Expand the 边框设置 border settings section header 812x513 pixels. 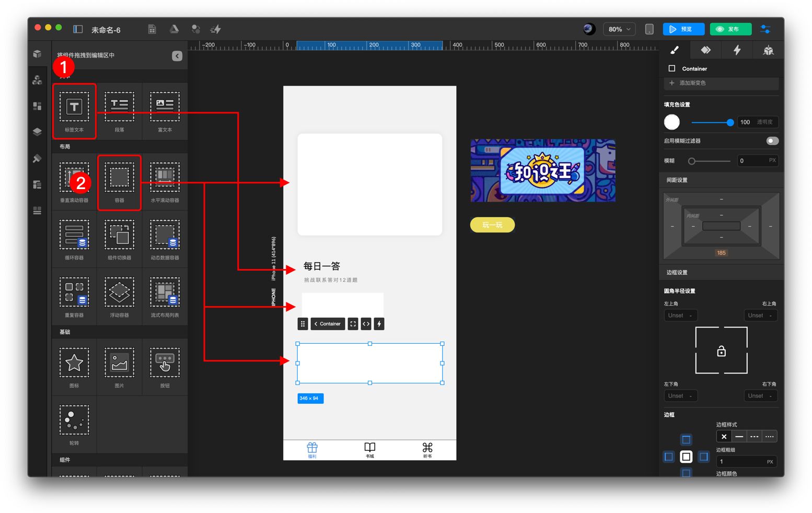coord(721,272)
